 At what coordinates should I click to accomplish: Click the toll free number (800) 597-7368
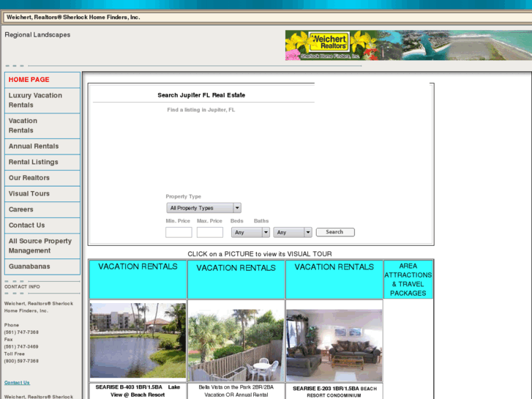tap(21, 361)
